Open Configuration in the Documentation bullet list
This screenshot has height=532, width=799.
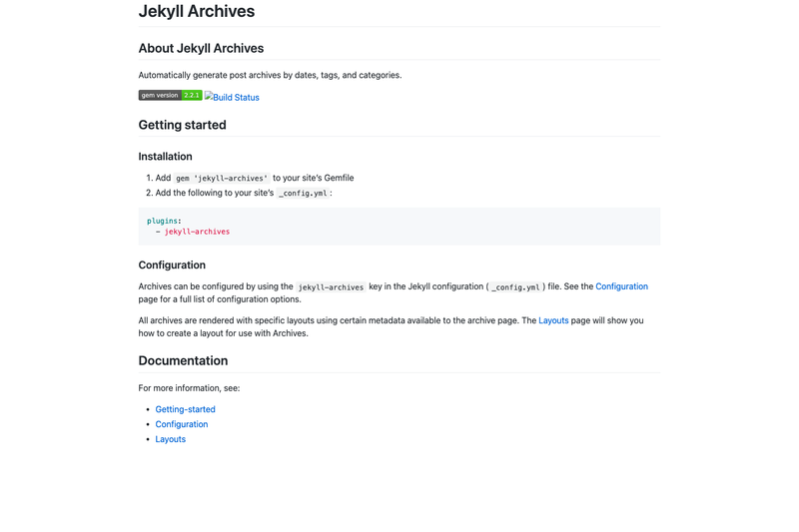tap(182, 424)
